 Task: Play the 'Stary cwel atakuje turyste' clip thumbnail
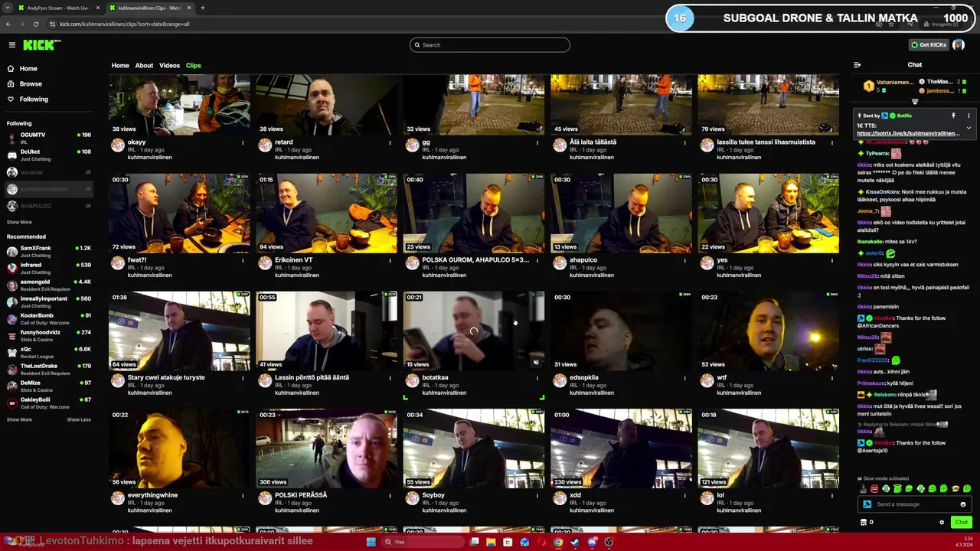tap(179, 331)
